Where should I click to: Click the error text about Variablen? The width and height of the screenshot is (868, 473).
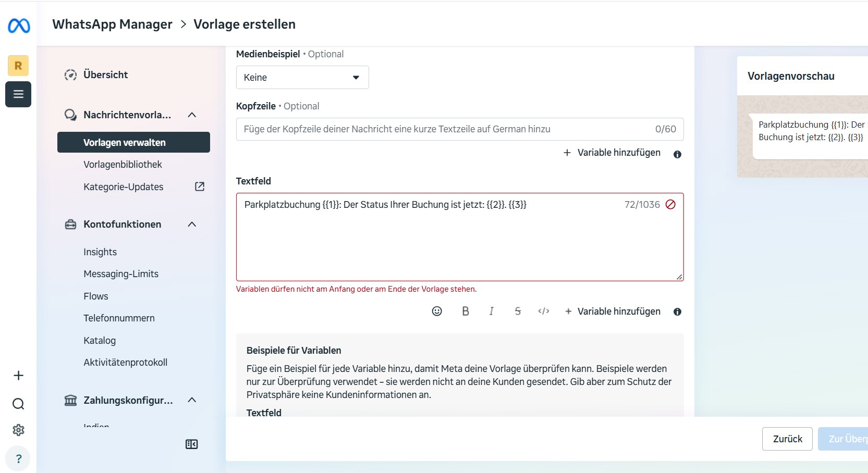tap(356, 289)
